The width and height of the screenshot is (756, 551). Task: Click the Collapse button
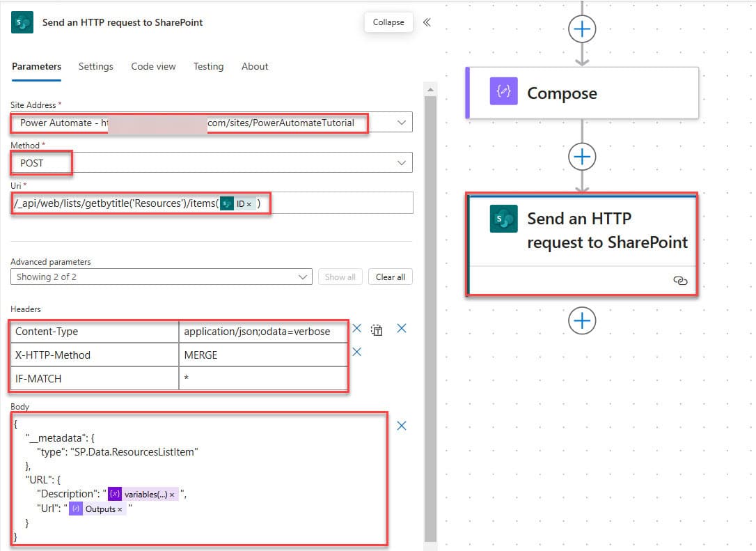[388, 22]
